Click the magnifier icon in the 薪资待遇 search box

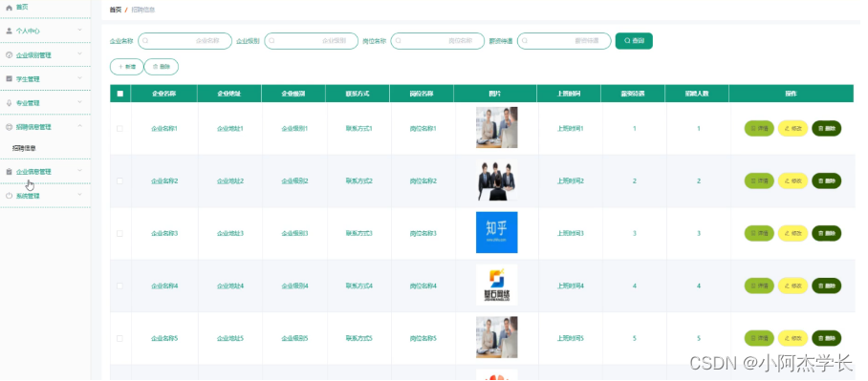(x=525, y=41)
